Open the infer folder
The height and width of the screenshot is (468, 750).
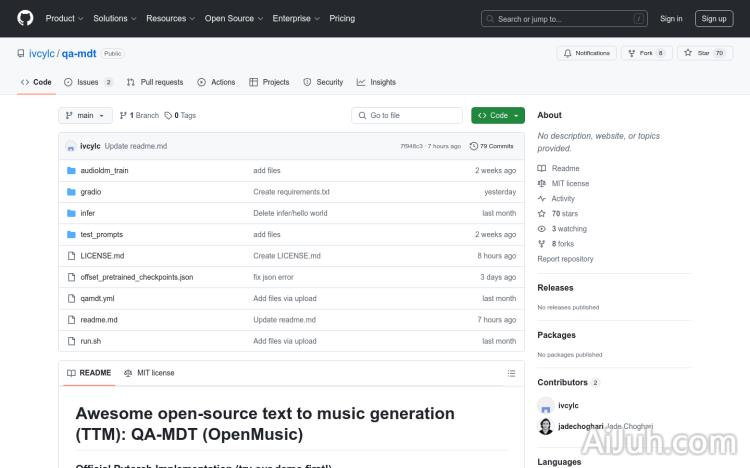88,213
